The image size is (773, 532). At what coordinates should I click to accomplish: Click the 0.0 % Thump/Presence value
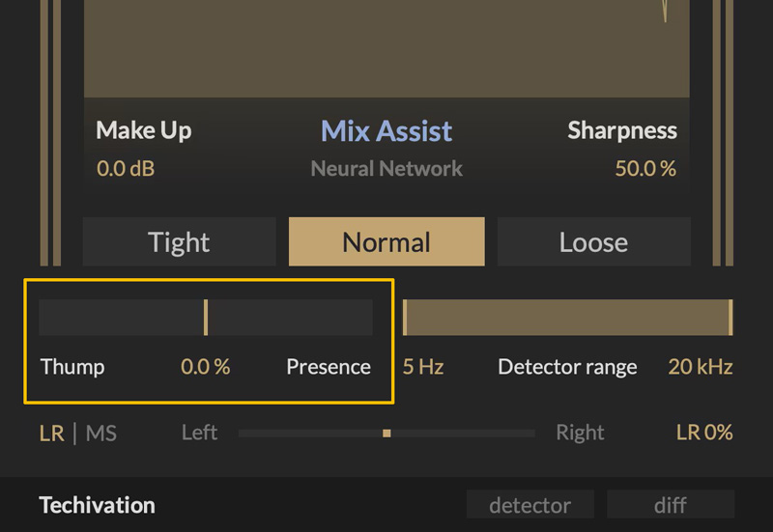pyautogui.click(x=206, y=367)
